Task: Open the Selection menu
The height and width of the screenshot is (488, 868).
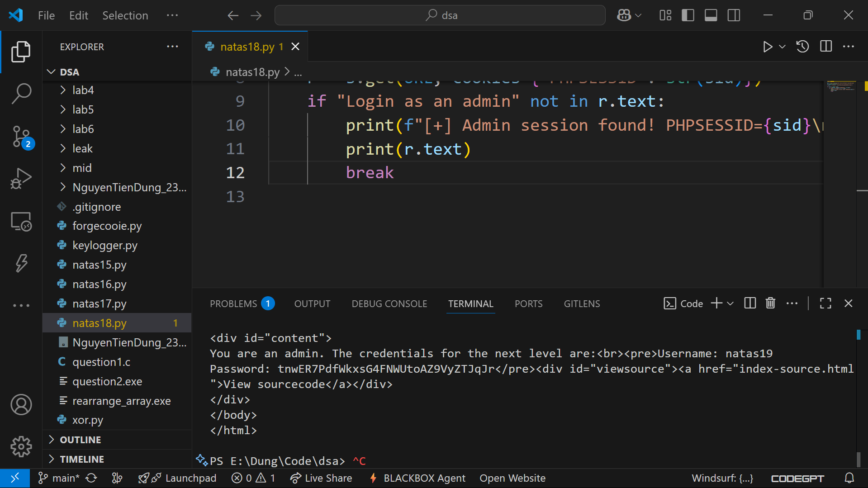Action: click(125, 15)
